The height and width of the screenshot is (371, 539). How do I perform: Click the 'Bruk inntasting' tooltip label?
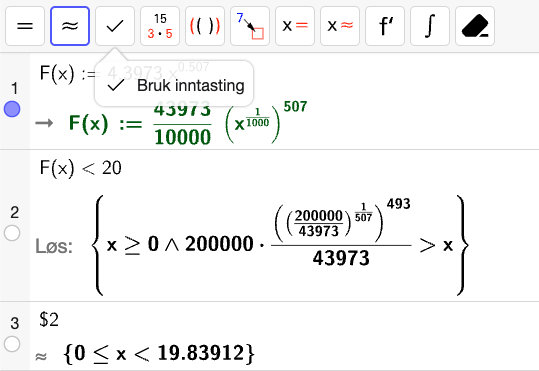[x=190, y=85]
